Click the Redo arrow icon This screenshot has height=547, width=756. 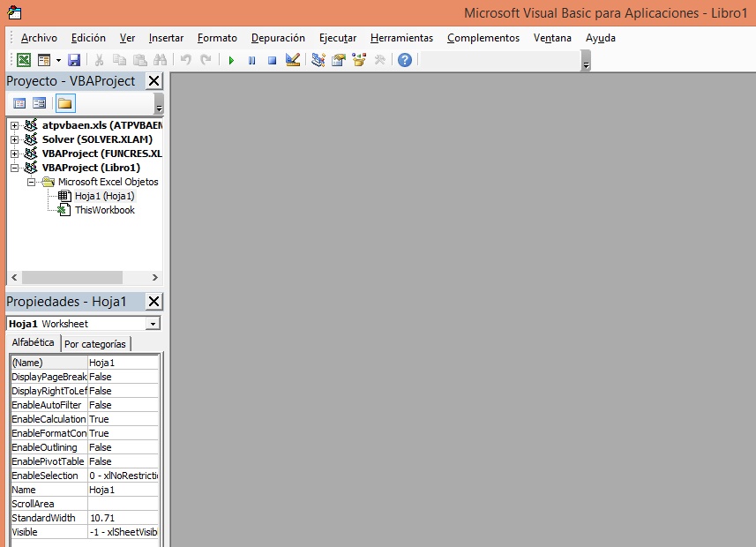pyautogui.click(x=206, y=60)
